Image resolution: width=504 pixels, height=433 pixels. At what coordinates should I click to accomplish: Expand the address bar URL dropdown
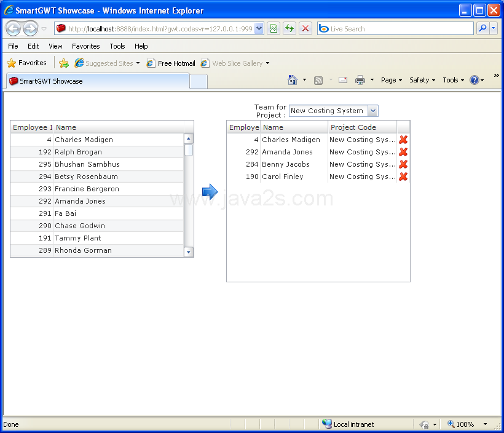[x=259, y=29]
